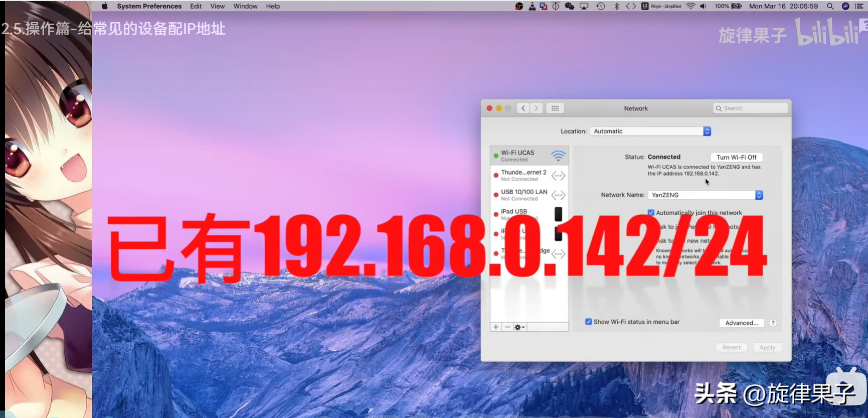Click the Bluetooth menu bar icon

pos(616,7)
